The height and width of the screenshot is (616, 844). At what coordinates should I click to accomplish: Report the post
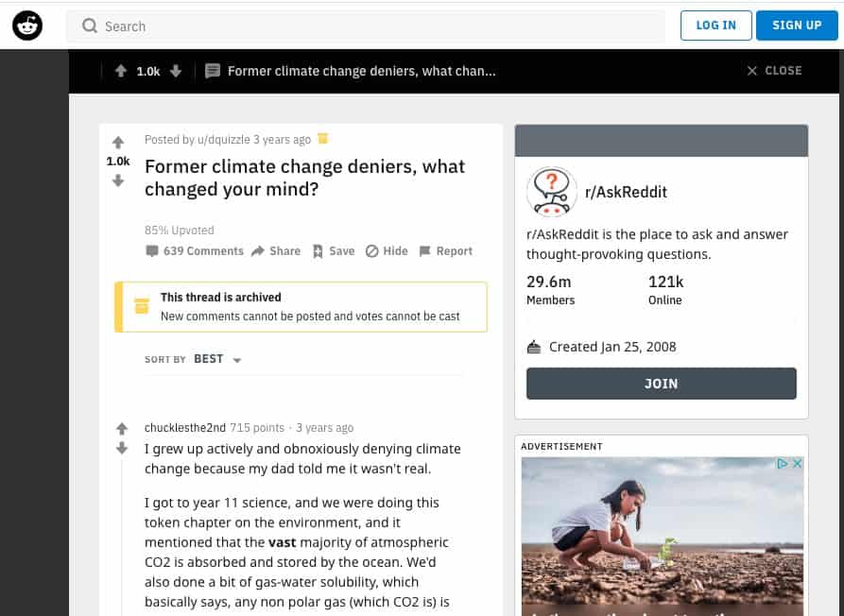click(x=445, y=251)
